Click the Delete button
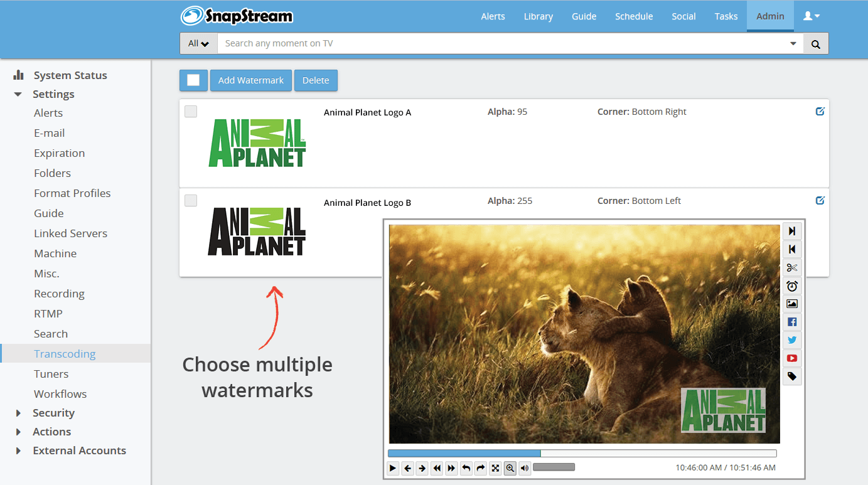This screenshot has width=868, height=485. tap(316, 80)
